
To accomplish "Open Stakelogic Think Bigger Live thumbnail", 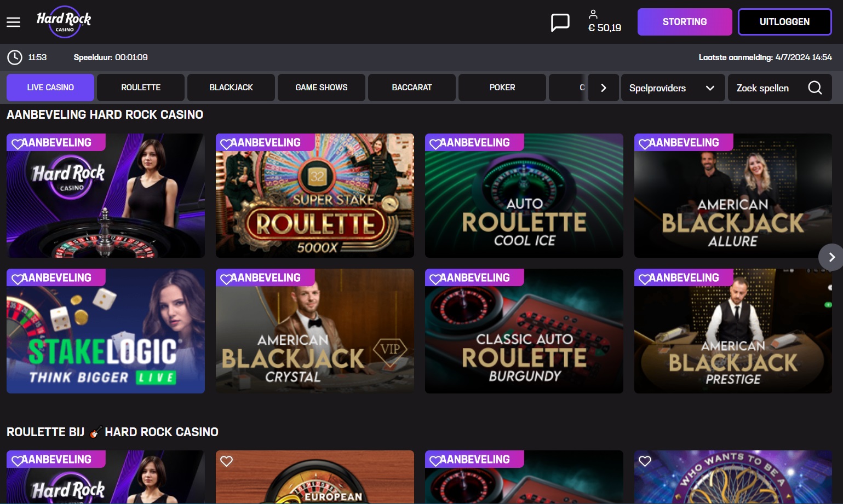I will tap(106, 331).
